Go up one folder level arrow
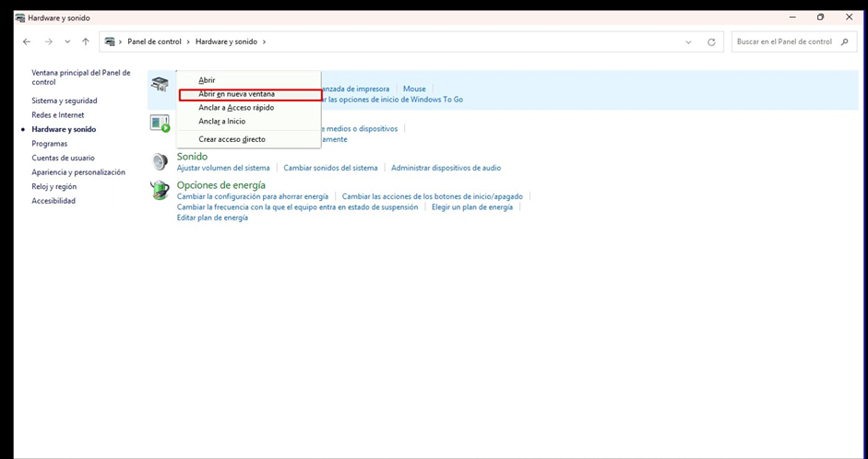 pyautogui.click(x=86, y=41)
